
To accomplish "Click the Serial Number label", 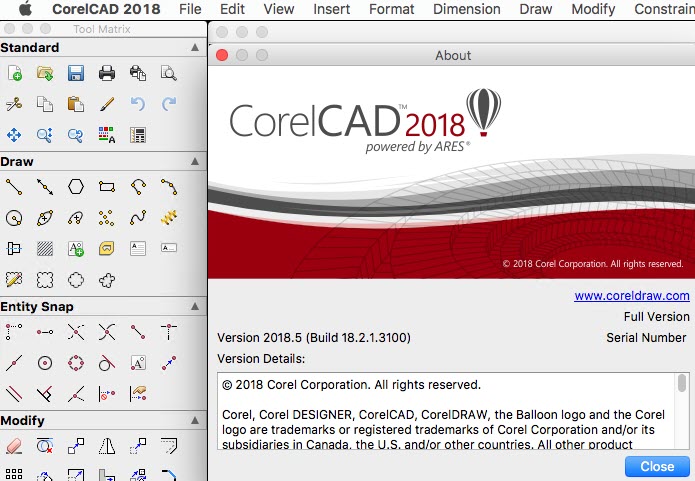I will coord(646,338).
